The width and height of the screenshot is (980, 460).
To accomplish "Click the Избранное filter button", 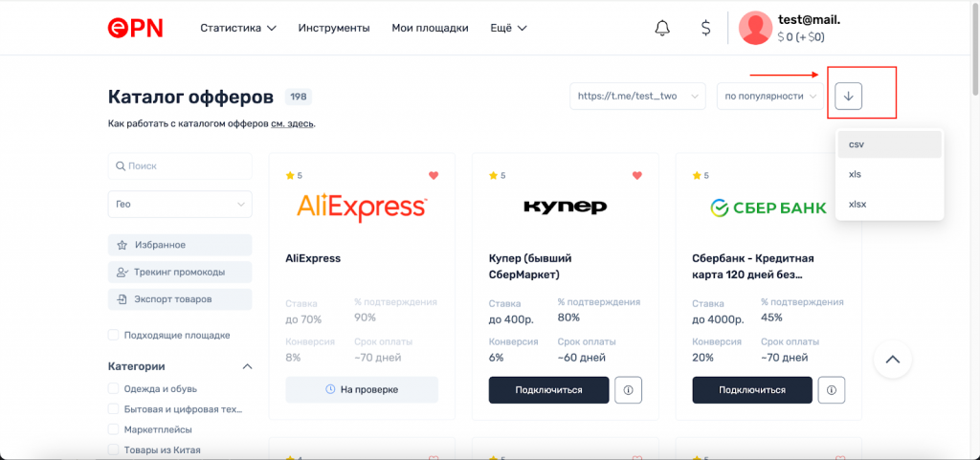I will pyautogui.click(x=180, y=245).
